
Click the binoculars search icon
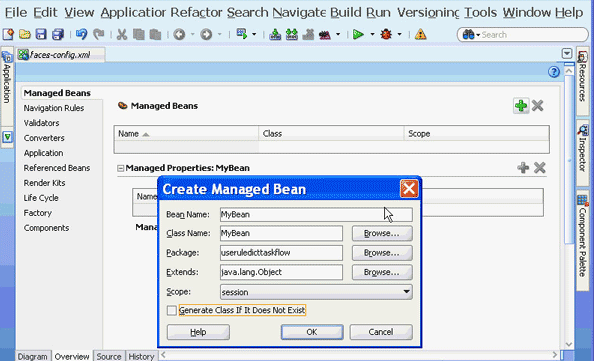coord(468,34)
